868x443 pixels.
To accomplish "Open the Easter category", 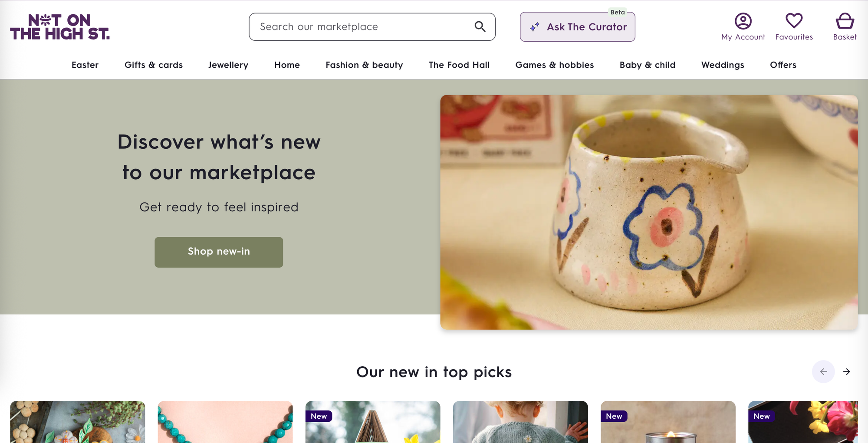I will click(x=85, y=65).
